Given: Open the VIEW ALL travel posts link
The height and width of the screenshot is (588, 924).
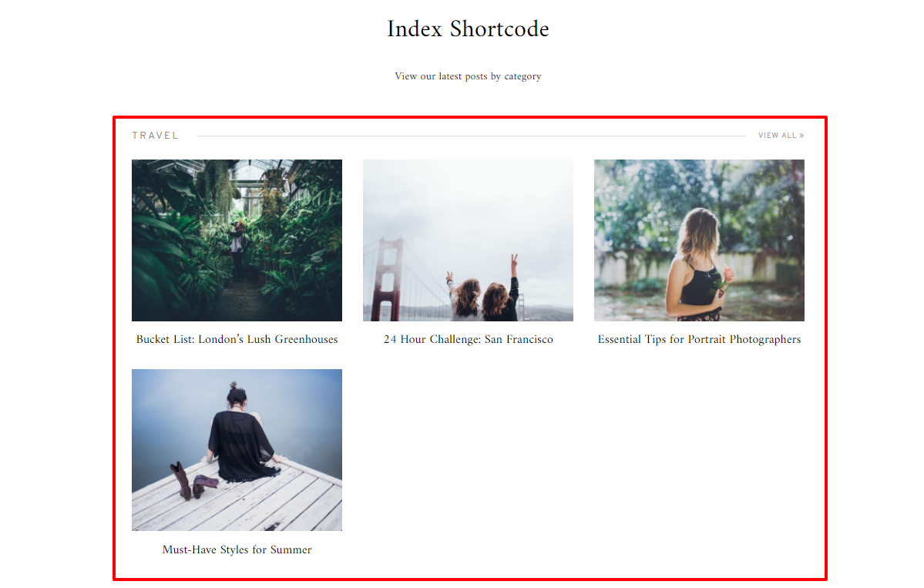Looking at the screenshot, I should 781,136.
